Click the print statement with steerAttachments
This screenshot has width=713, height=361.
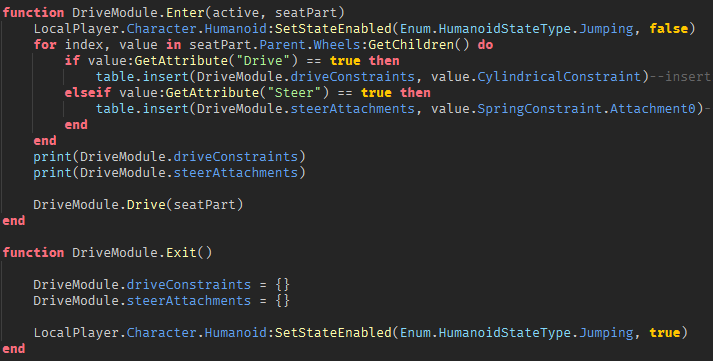click(169, 172)
